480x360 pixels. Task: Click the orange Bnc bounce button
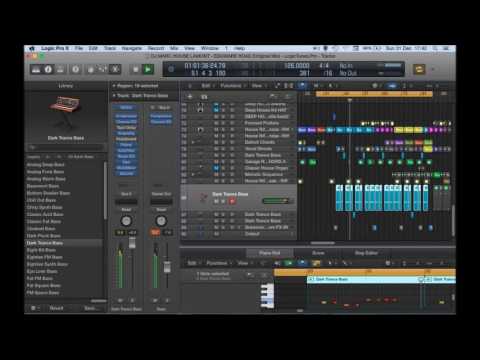tap(155, 232)
